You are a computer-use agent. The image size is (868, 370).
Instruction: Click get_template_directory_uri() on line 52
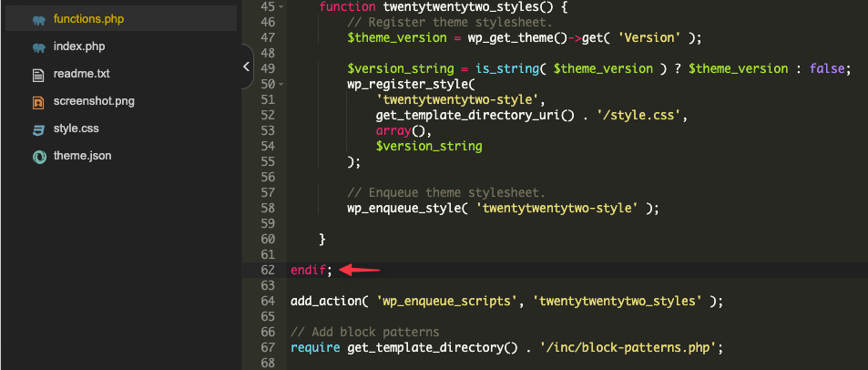tap(475, 116)
